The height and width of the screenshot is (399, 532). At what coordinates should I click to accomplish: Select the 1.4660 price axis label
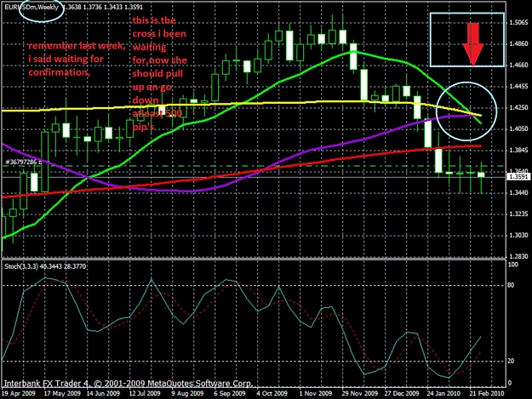click(518, 66)
